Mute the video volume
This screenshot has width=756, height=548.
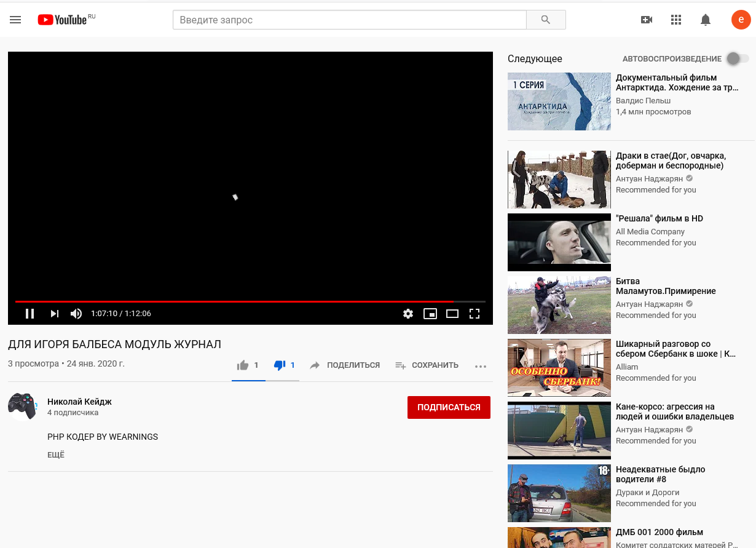(76, 314)
